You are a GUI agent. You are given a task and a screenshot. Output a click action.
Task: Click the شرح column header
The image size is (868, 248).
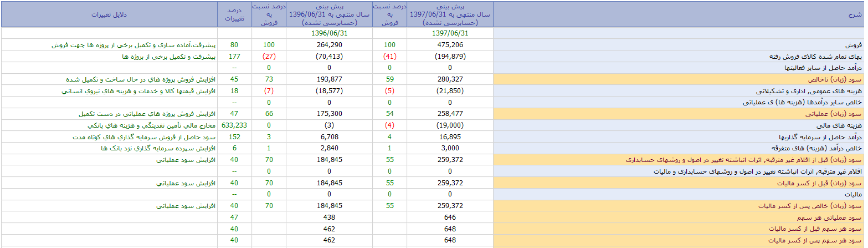click(679, 14)
